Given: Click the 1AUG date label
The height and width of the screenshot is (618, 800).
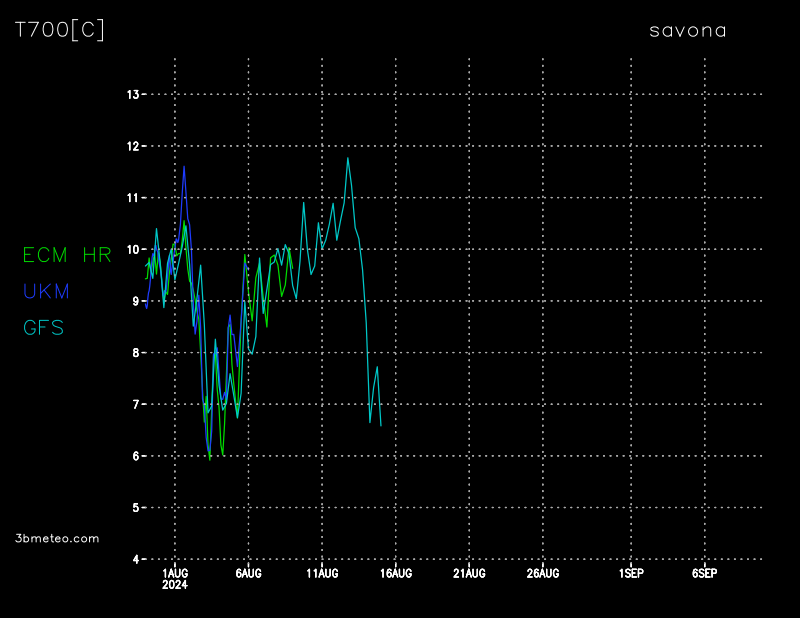Looking at the screenshot, I should (175, 573).
